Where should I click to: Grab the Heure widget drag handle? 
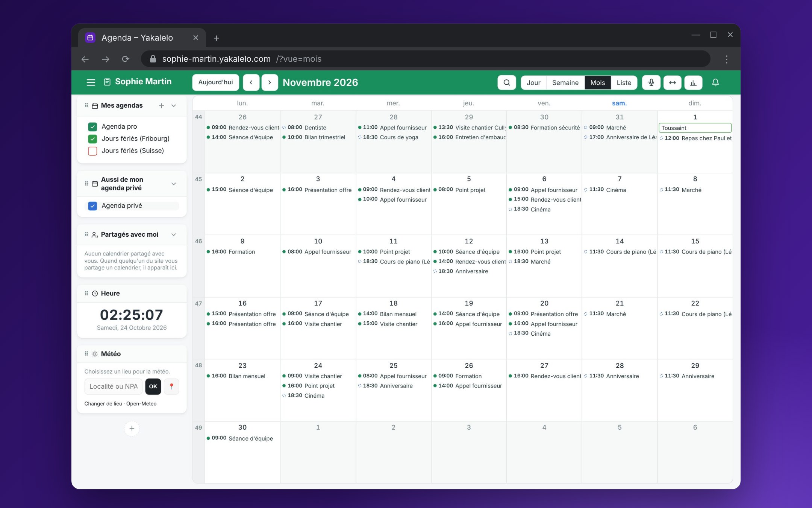pyautogui.click(x=86, y=293)
